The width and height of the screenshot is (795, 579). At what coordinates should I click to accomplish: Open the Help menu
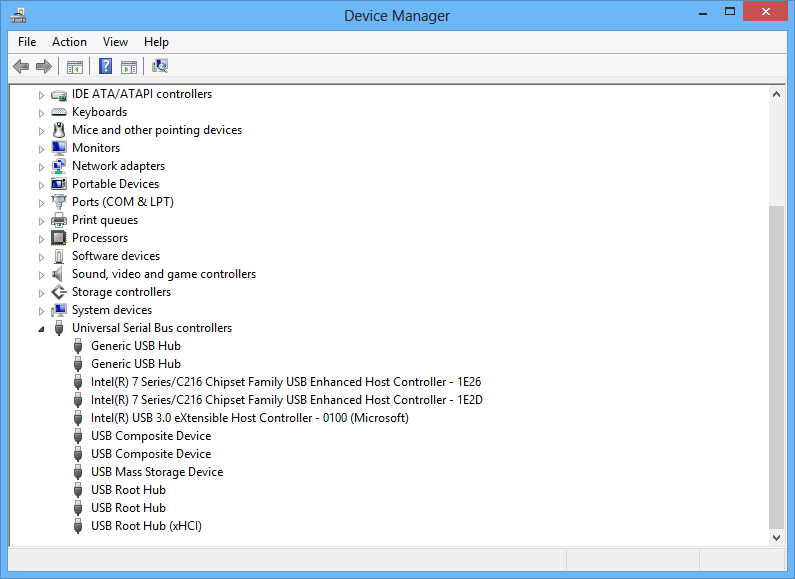coord(156,42)
